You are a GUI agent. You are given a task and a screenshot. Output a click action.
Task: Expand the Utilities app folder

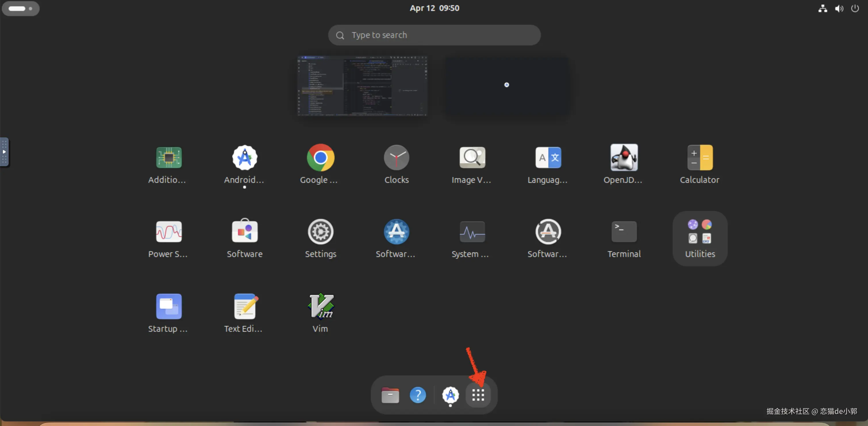[x=700, y=238]
